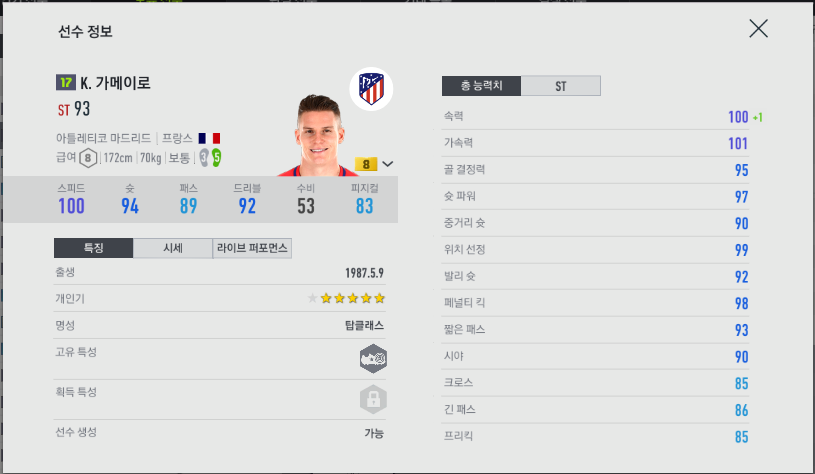Click the unique trait hexagon icon
815x474 pixels.
tap(373, 359)
